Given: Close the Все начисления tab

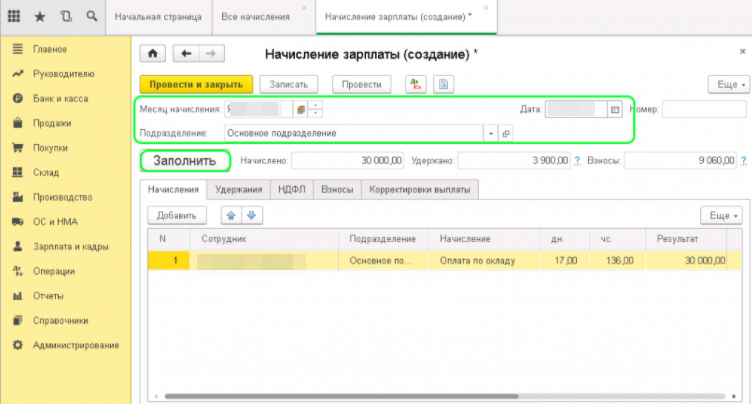Looking at the screenshot, I should pyautogui.click(x=304, y=8).
